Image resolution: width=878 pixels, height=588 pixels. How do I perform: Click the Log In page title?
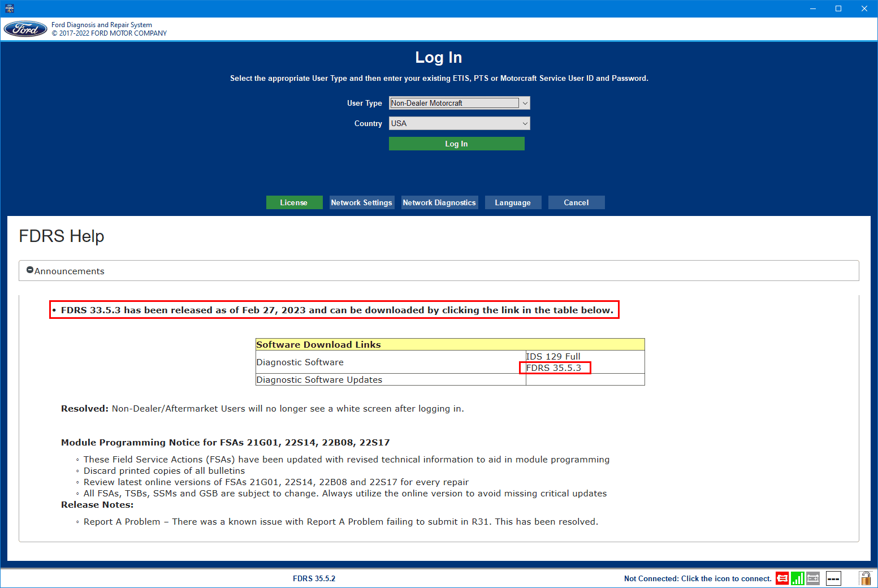(439, 57)
